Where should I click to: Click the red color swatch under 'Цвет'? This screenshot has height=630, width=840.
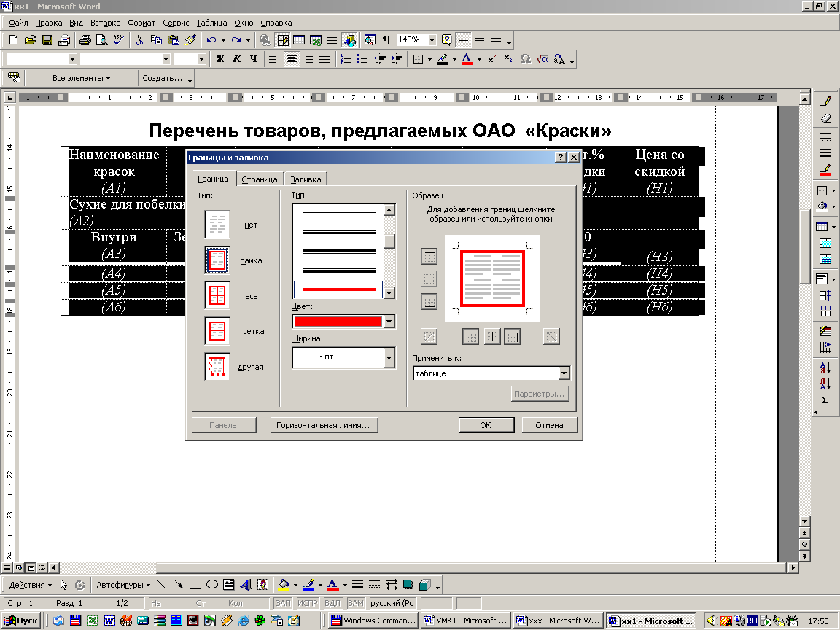pos(337,322)
